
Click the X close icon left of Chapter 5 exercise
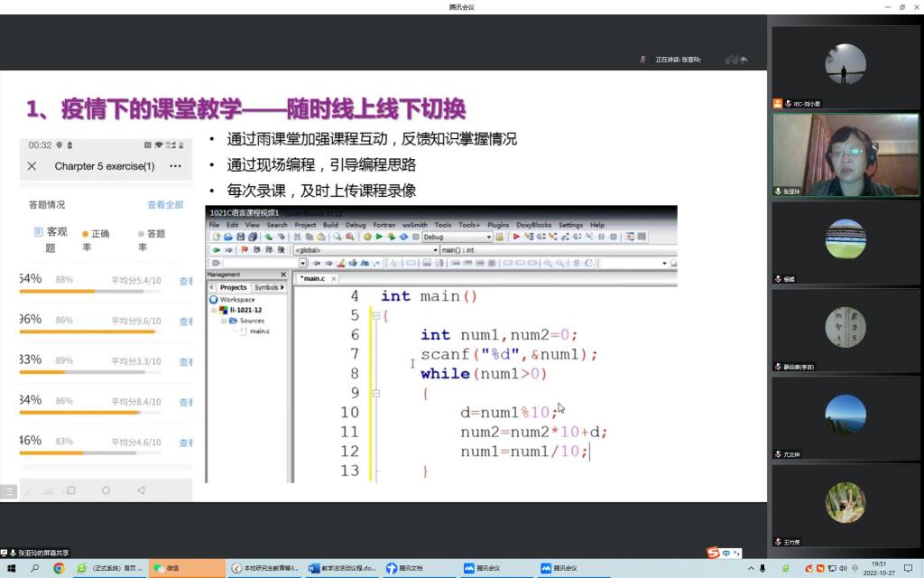32,166
